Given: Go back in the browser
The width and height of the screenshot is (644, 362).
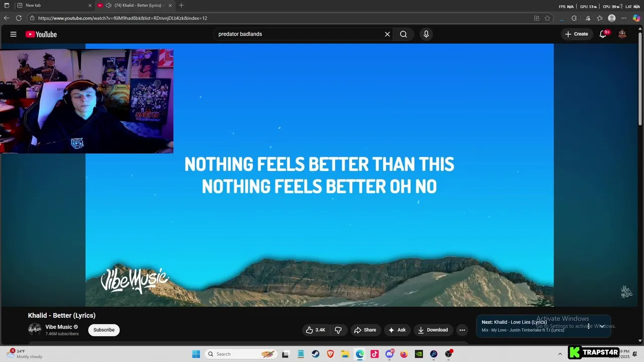Looking at the screenshot, I should click(7, 18).
